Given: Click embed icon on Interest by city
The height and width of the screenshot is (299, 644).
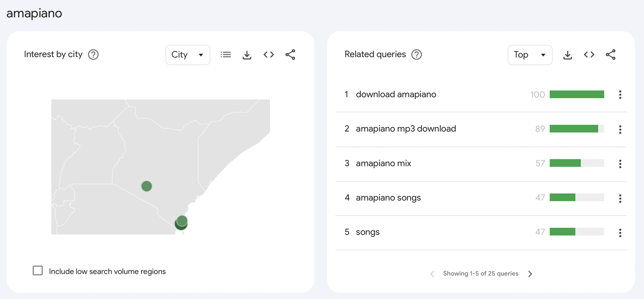Looking at the screenshot, I should (269, 55).
